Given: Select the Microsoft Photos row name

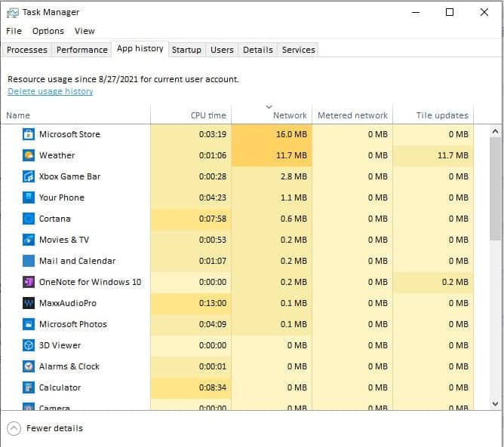Looking at the screenshot, I should click(73, 324).
